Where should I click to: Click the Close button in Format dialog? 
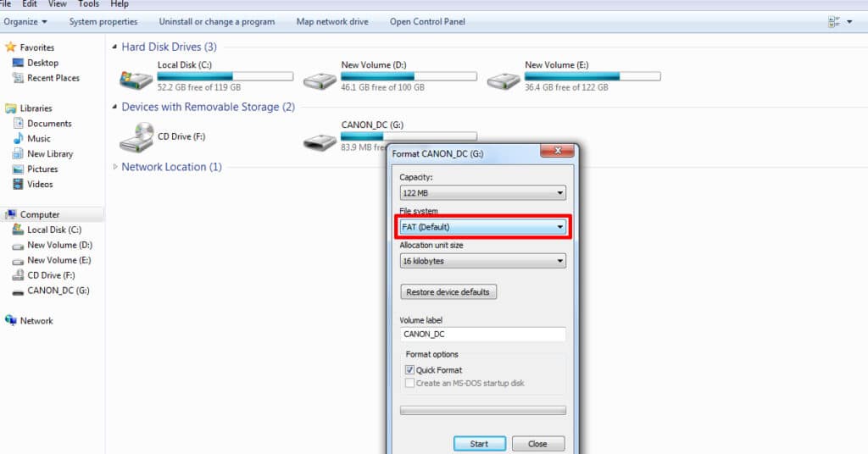537,444
